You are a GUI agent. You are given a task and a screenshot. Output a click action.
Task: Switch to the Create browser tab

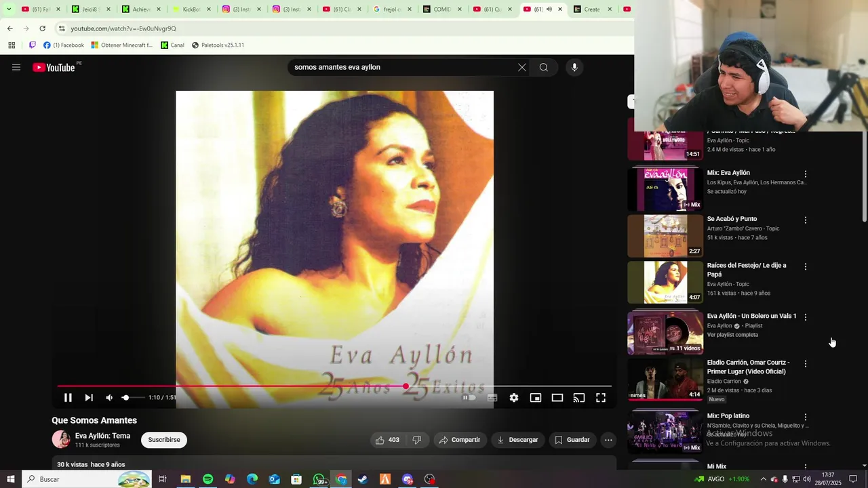tap(592, 9)
